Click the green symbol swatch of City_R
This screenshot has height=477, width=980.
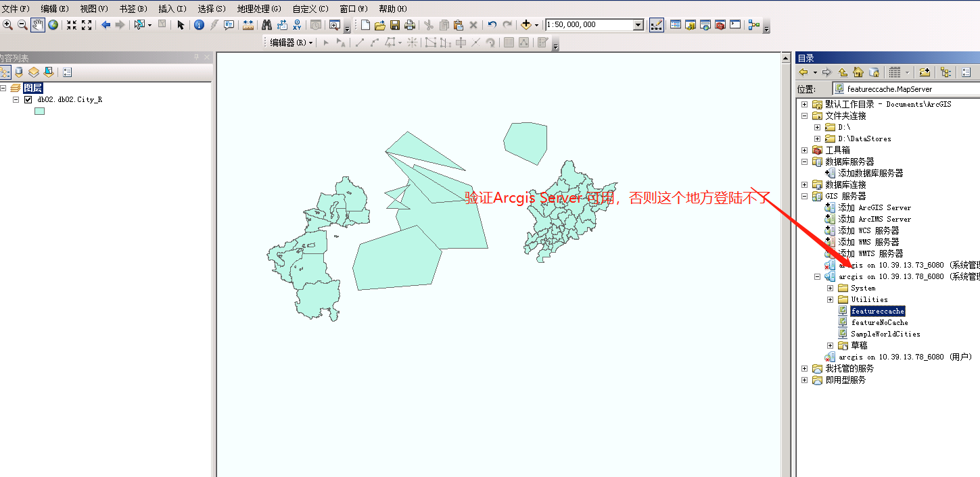[x=39, y=110]
